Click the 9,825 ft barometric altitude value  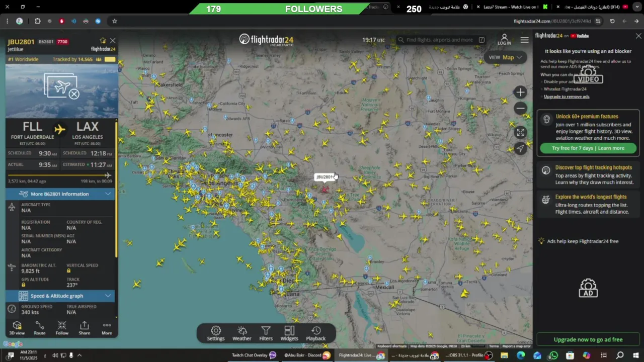pos(30,271)
